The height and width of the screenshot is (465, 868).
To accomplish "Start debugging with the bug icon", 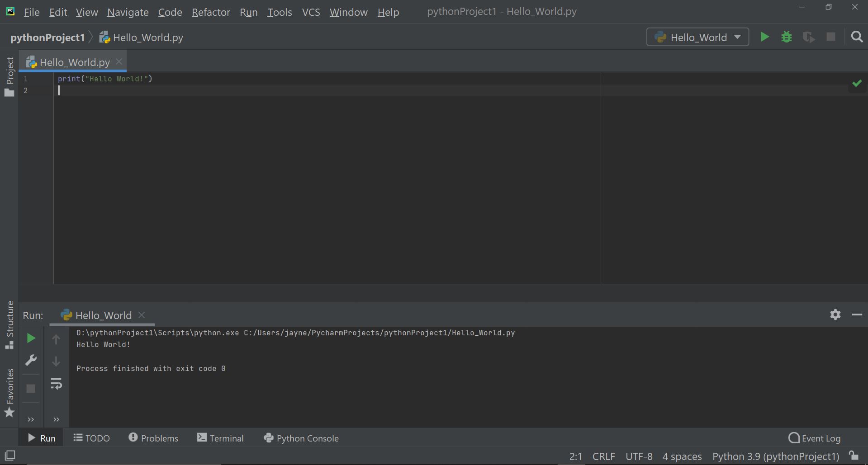I will (x=787, y=37).
